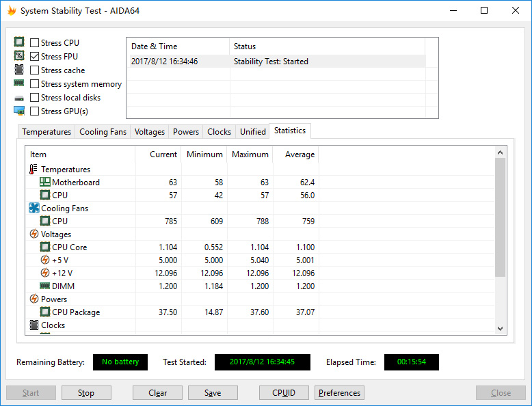Click the Stop button
Screen dimensions: 532x406
[x=86, y=393]
